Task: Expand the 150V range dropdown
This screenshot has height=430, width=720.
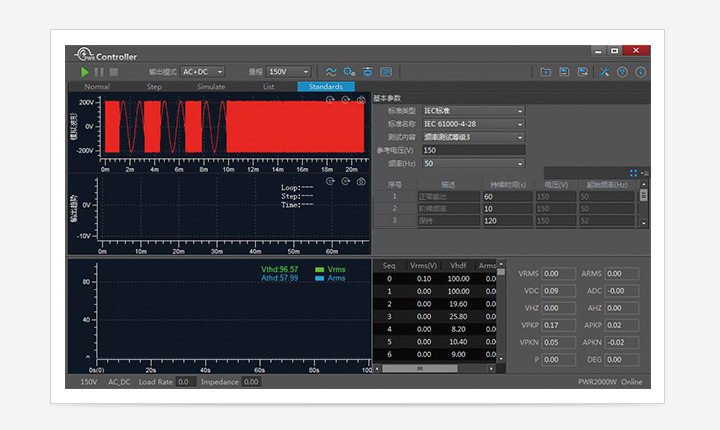Action: tap(290, 72)
